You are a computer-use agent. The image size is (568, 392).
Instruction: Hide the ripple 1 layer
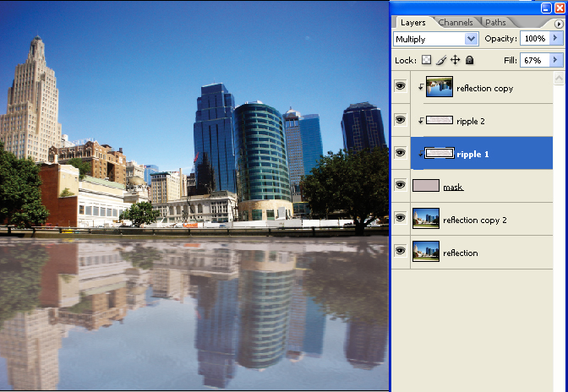pyautogui.click(x=401, y=153)
